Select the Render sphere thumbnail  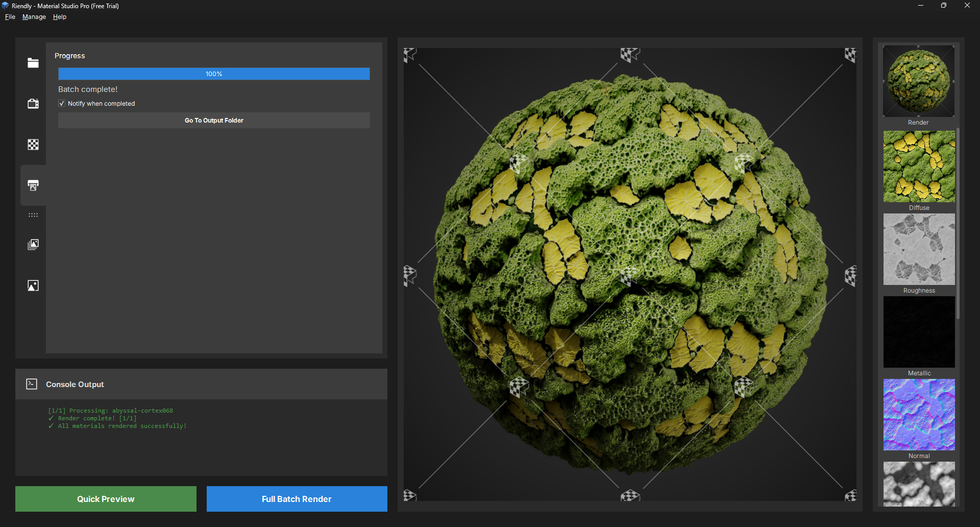coord(919,81)
